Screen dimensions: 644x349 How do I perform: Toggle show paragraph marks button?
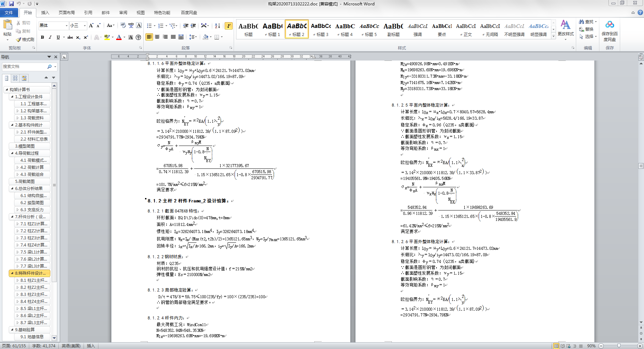(229, 26)
